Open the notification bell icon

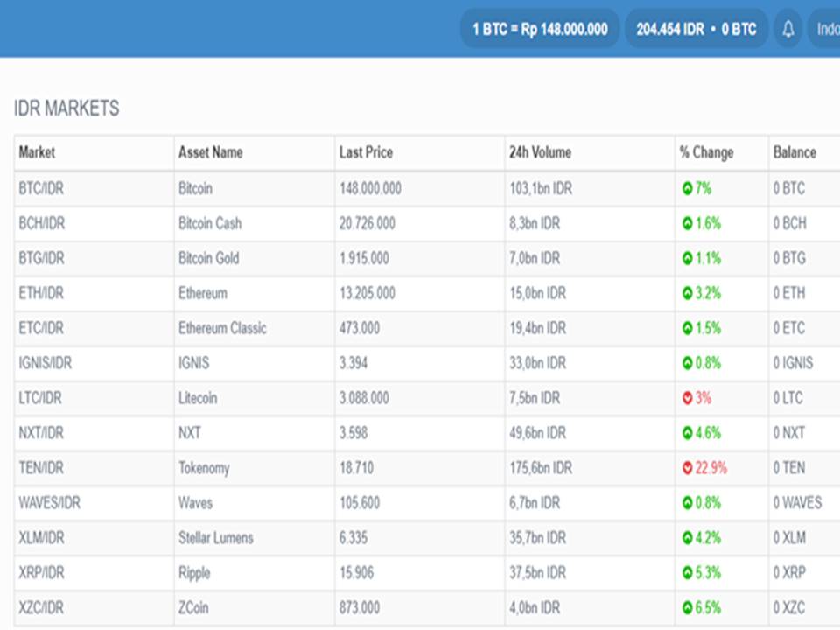(x=787, y=28)
